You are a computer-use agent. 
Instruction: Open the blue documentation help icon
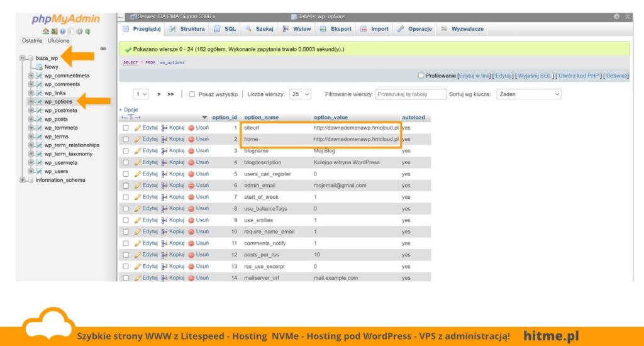(x=62, y=31)
